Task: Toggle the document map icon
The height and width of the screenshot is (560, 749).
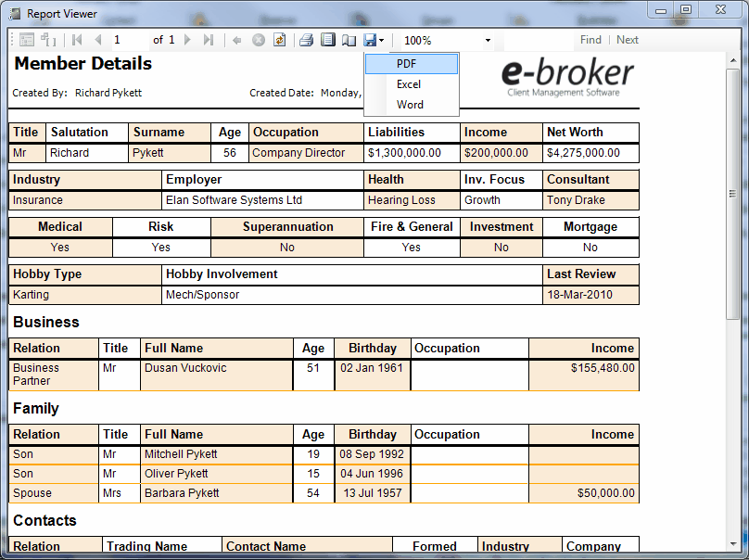Action: (27, 40)
